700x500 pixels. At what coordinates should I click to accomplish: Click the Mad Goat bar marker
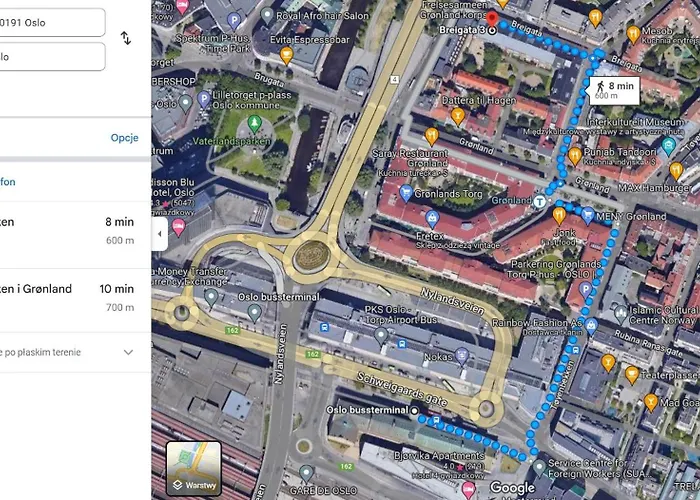coord(650,403)
